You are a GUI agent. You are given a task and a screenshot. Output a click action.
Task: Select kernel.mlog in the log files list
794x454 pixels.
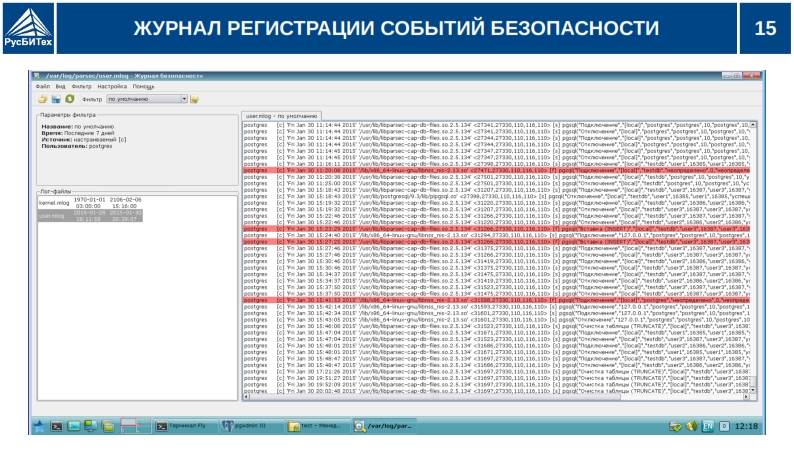tap(52, 203)
